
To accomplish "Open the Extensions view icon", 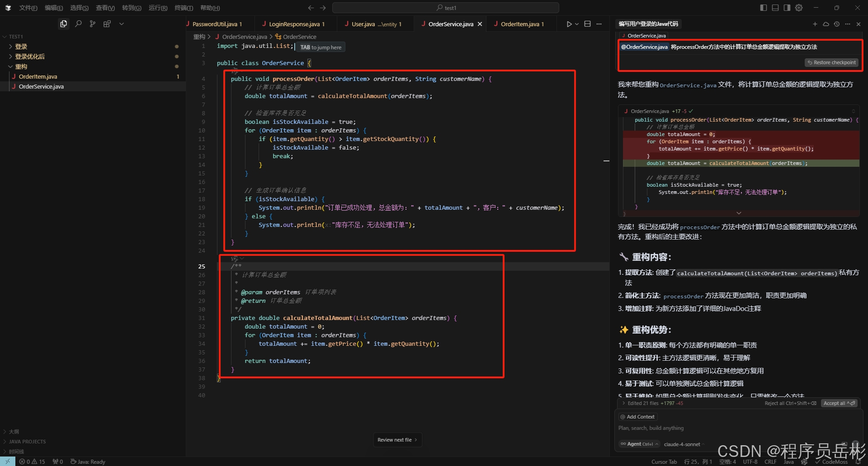I will 107,24.
